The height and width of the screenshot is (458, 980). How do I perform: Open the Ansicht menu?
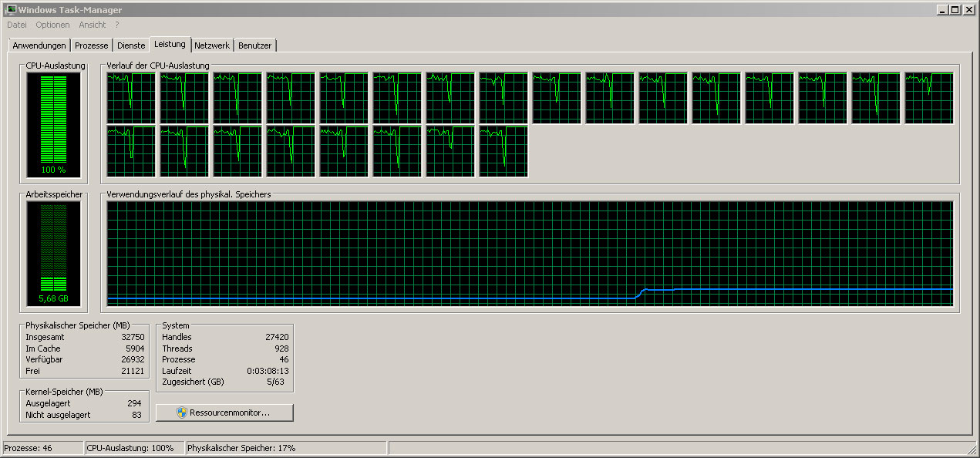(93, 25)
